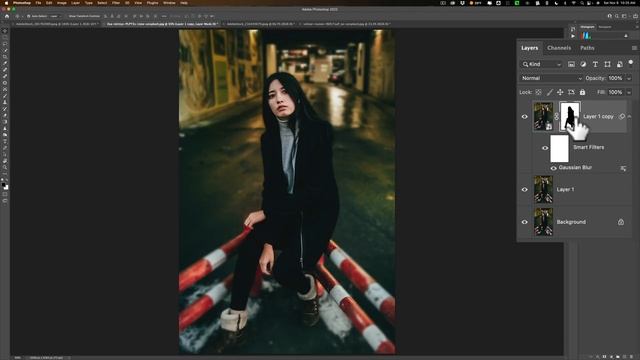Collapse Layer 1 copy smart filters list
This screenshot has height=360, width=640.
tap(630, 117)
